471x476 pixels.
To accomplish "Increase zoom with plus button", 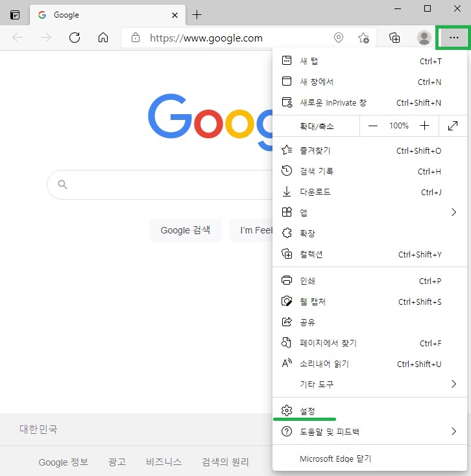I will (424, 126).
